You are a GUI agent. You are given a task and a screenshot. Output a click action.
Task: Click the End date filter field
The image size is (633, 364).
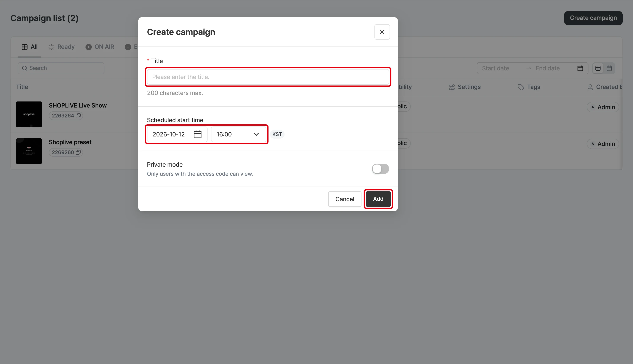[547, 68]
